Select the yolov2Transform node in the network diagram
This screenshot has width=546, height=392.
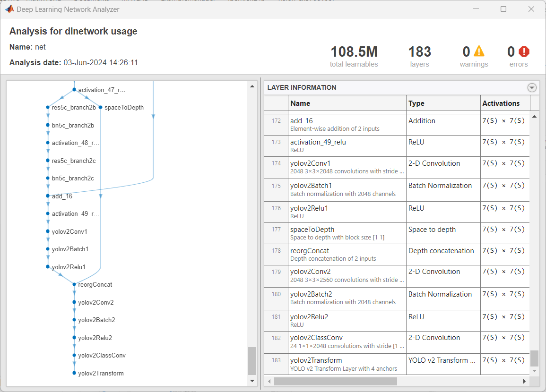coord(74,373)
